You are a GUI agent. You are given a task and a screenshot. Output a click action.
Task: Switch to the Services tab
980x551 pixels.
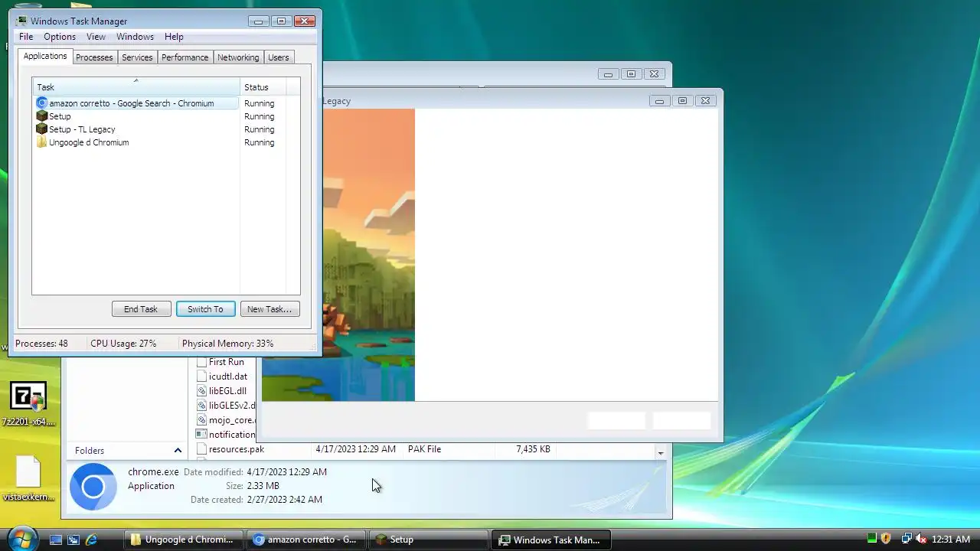[x=137, y=57]
